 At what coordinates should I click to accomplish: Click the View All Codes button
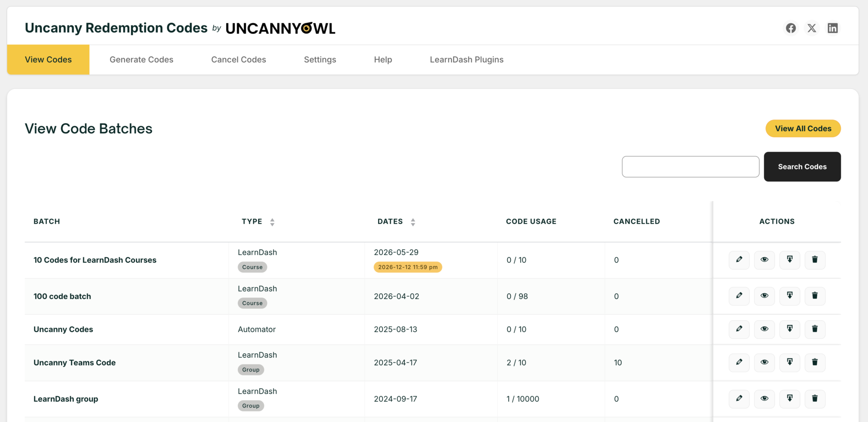coord(803,128)
